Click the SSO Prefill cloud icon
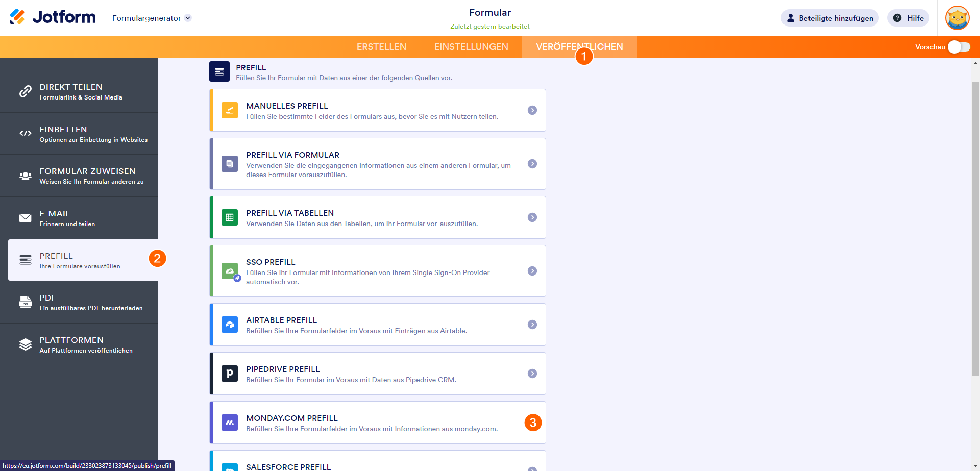 pos(230,271)
